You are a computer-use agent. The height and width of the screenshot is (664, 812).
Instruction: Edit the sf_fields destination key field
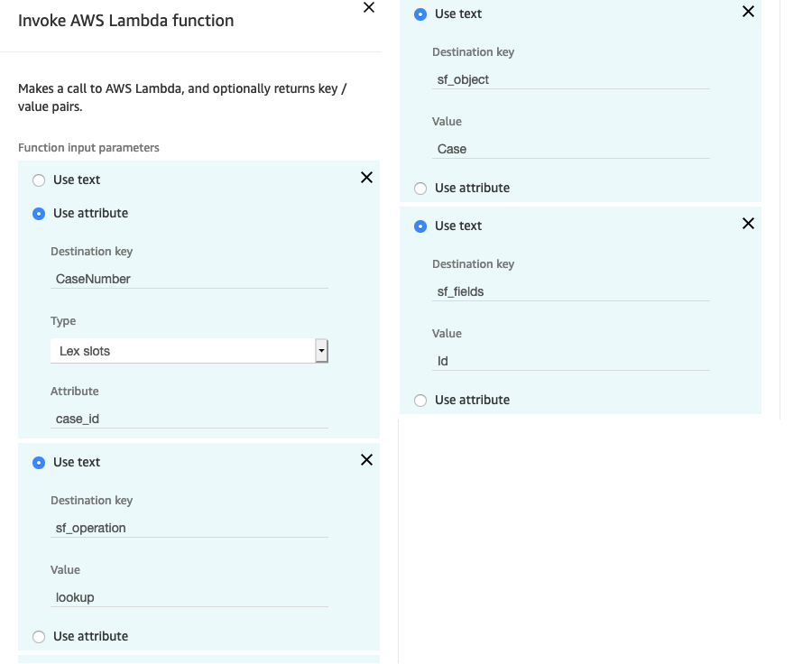(571, 291)
